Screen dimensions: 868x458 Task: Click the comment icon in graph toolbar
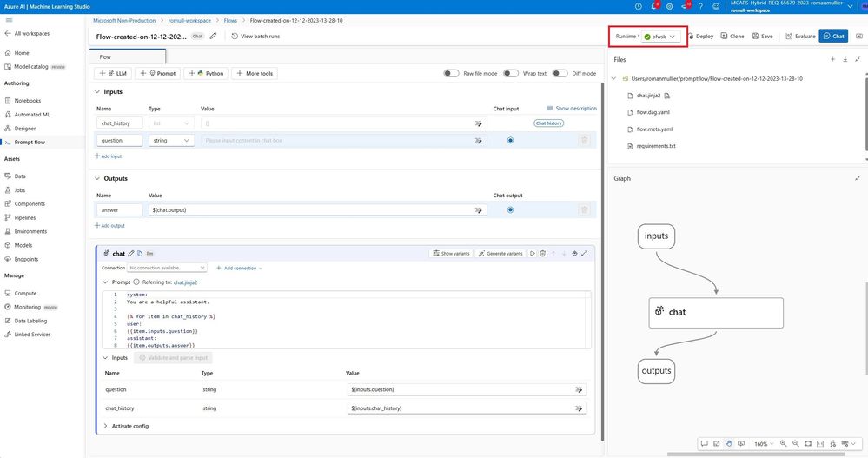click(704, 443)
